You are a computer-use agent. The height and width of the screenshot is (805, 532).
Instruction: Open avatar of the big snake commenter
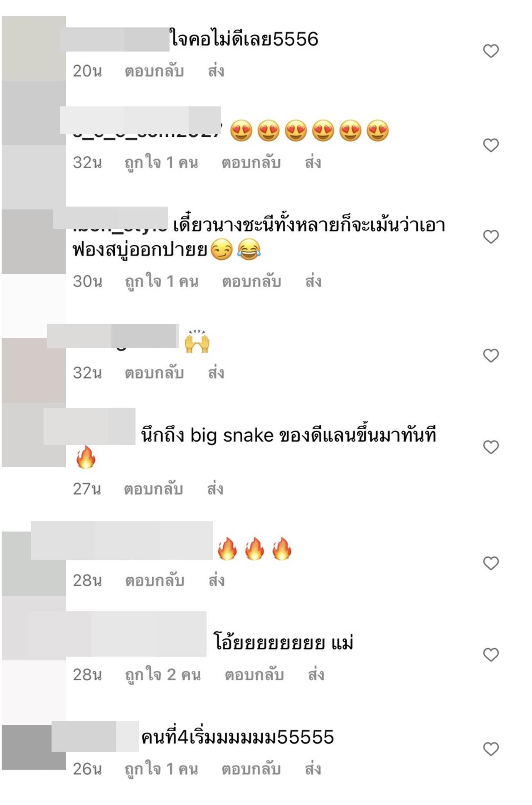pyautogui.click(x=34, y=435)
